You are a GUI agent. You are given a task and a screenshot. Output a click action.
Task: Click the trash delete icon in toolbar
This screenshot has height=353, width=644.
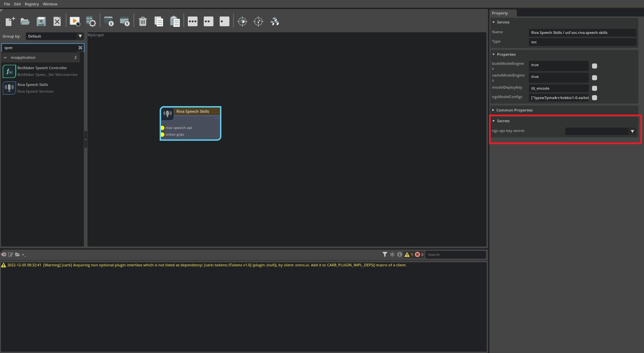(x=143, y=21)
